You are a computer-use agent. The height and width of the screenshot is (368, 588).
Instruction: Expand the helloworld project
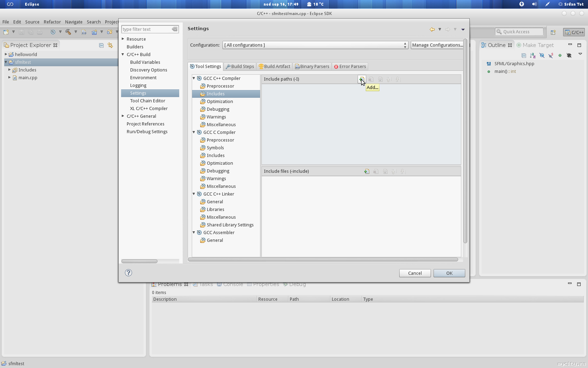coord(6,54)
